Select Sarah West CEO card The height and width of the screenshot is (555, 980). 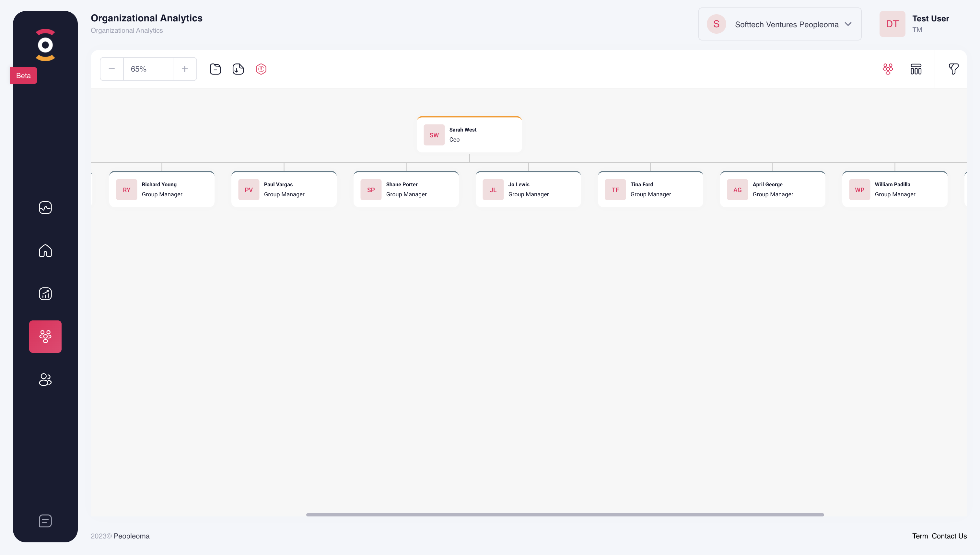pos(469,134)
